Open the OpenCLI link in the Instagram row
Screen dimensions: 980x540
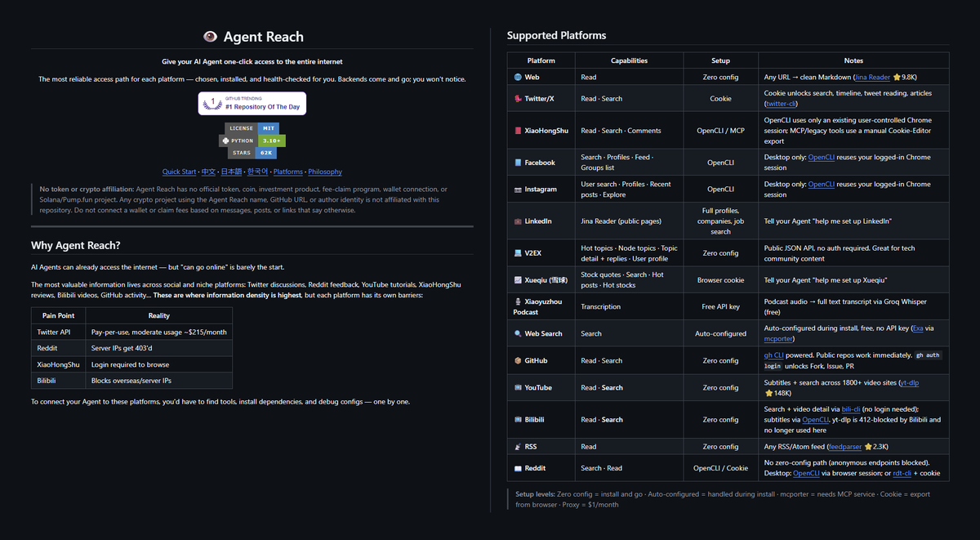click(x=822, y=184)
